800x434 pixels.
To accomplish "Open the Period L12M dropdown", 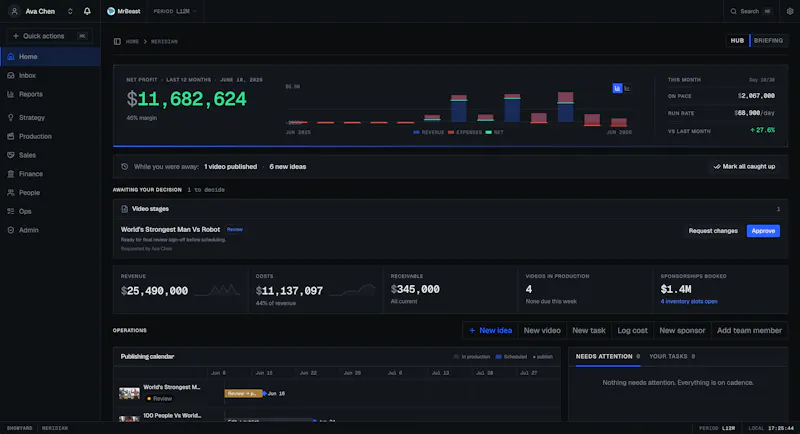I will [x=174, y=11].
